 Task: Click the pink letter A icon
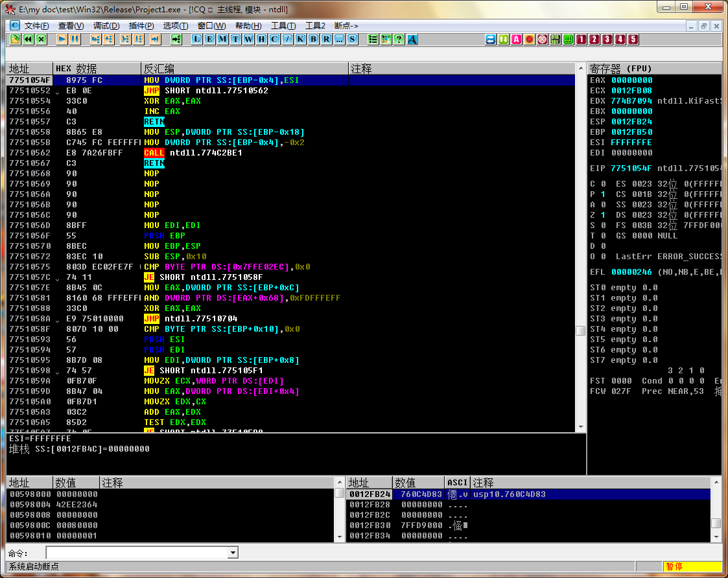(516, 40)
